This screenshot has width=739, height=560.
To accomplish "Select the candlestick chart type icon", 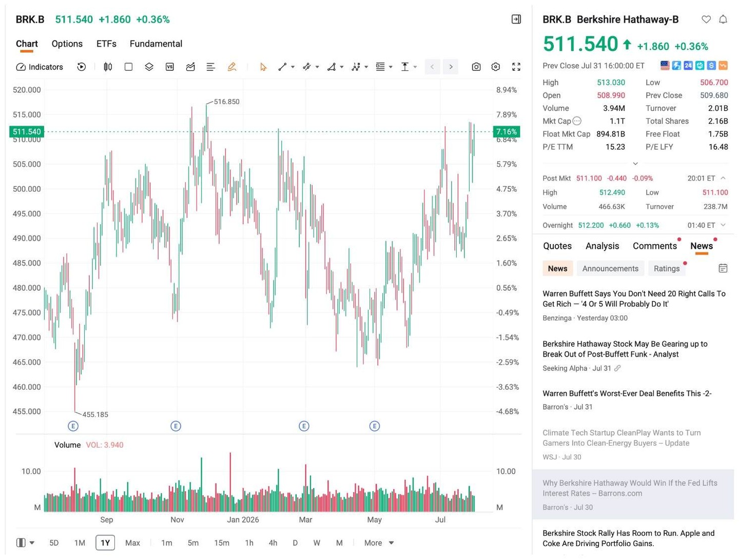I will click(108, 67).
